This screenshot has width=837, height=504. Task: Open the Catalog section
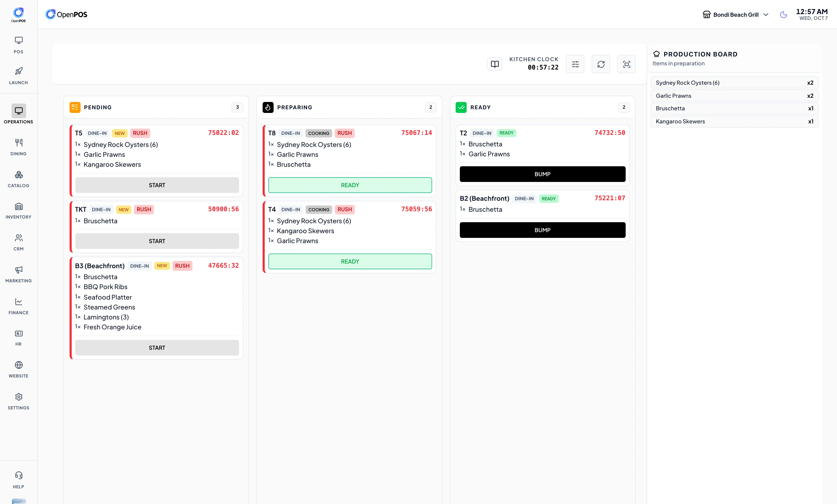[18, 179]
